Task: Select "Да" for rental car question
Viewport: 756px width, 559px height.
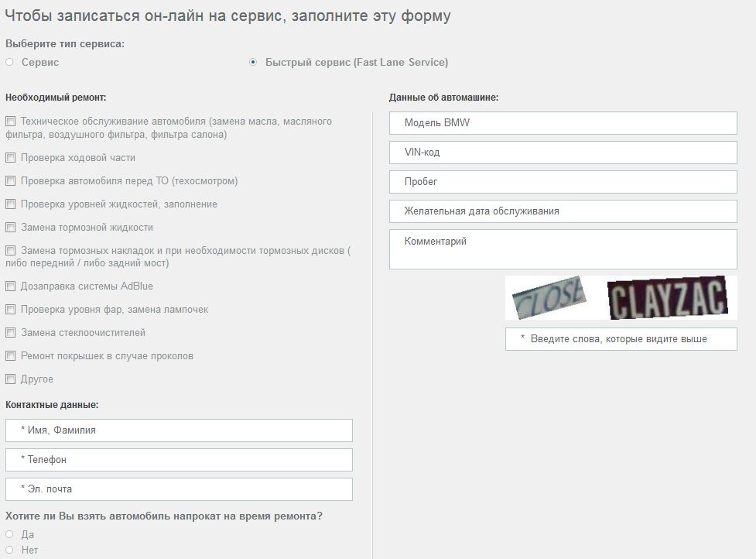Action: click(9, 534)
